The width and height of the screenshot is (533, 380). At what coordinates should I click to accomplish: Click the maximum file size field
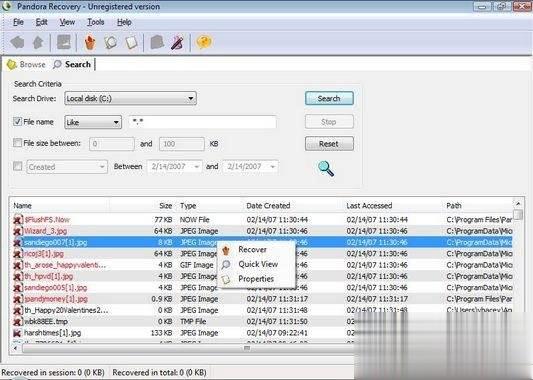click(182, 144)
